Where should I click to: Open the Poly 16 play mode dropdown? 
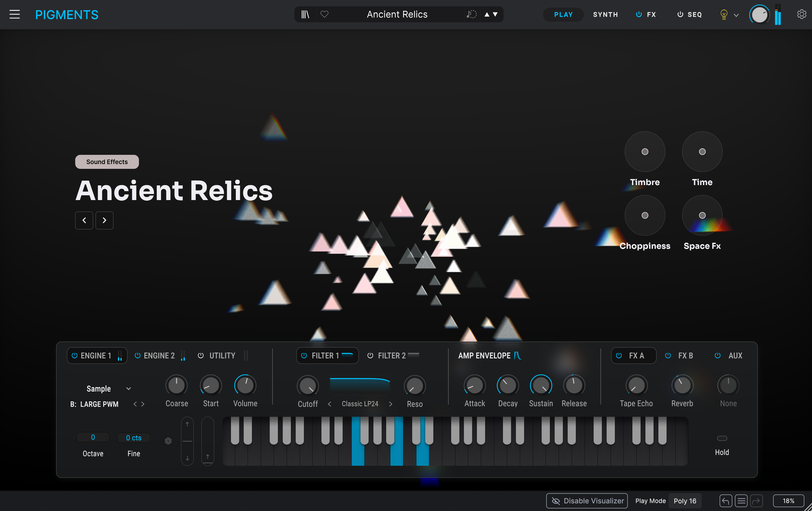(x=685, y=501)
